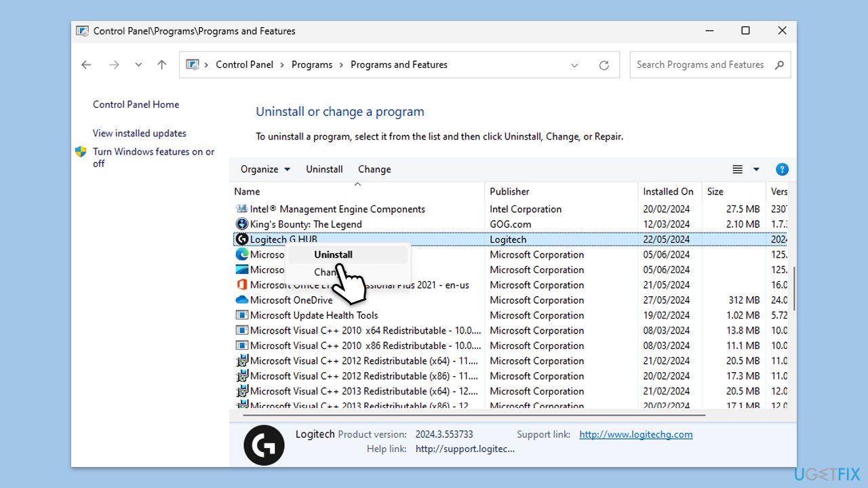Image resolution: width=868 pixels, height=488 pixels.
Task: Click Programs breadcrumb segment
Action: [312, 65]
